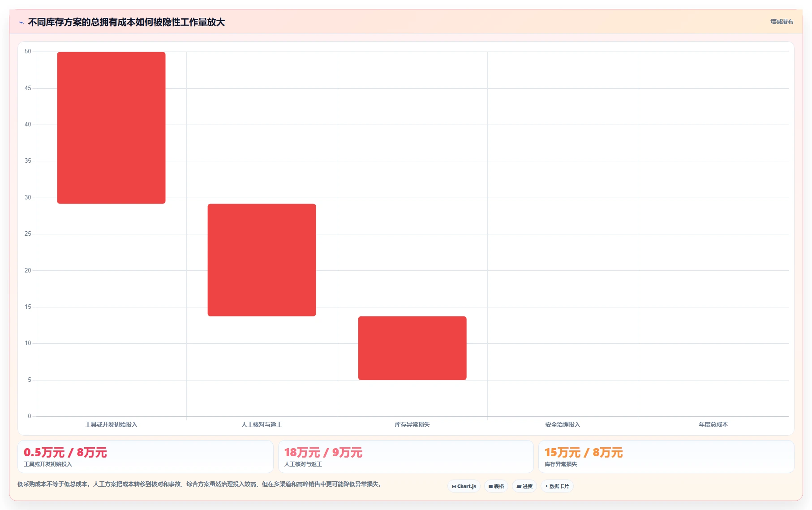Click the 增减瀑布 label in the header
The image size is (812, 510).
782,22
